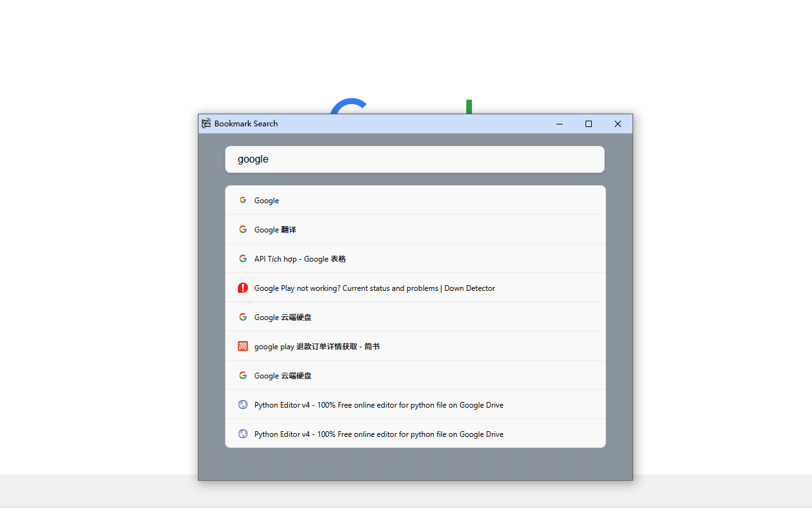812x508 pixels.
Task: Minimize the Bookmark Search window
Action: [x=559, y=124]
